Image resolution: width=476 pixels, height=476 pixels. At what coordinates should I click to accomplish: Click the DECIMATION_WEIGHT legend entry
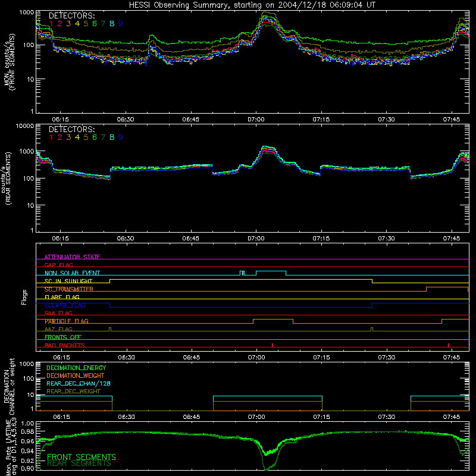point(76,376)
